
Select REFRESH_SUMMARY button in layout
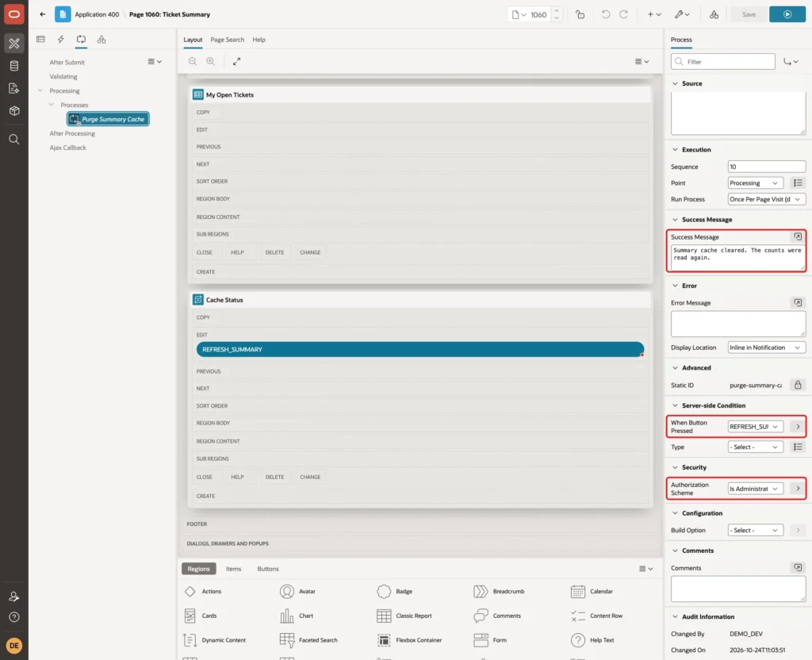click(x=420, y=350)
